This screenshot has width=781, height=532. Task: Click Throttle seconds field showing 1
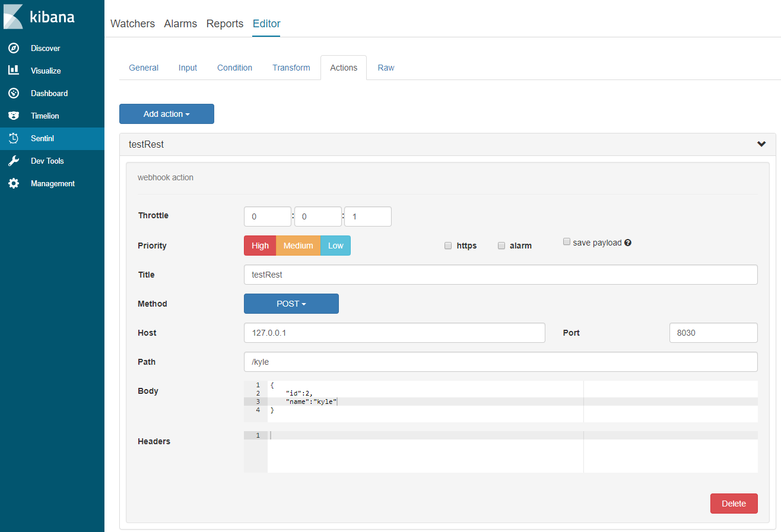point(368,216)
